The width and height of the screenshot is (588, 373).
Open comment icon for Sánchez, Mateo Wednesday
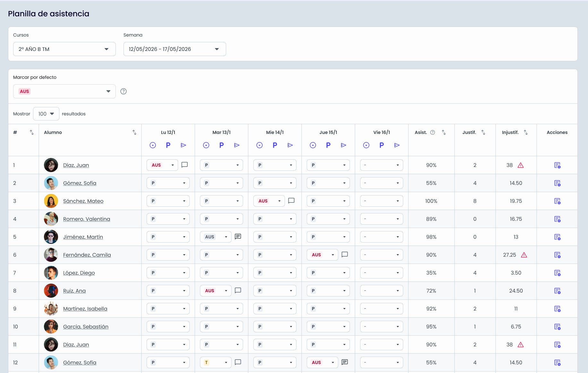(x=291, y=201)
